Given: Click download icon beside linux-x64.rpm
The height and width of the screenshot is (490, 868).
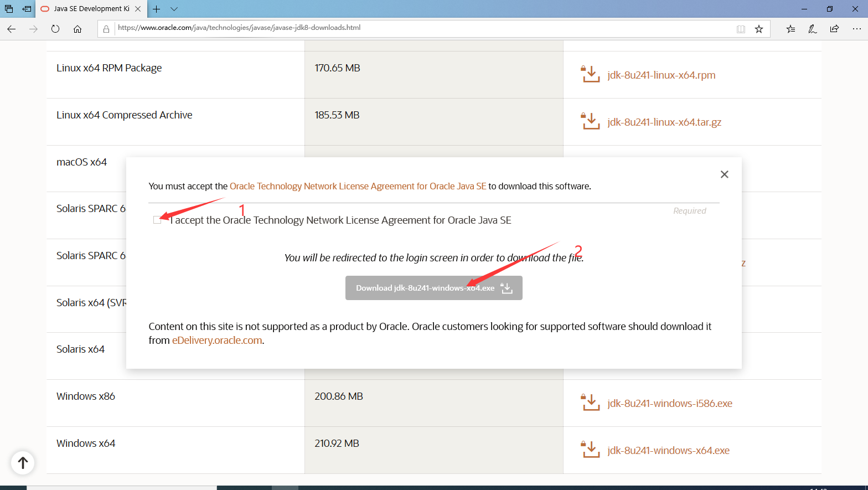Looking at the screenshot, I should [590, 74].
